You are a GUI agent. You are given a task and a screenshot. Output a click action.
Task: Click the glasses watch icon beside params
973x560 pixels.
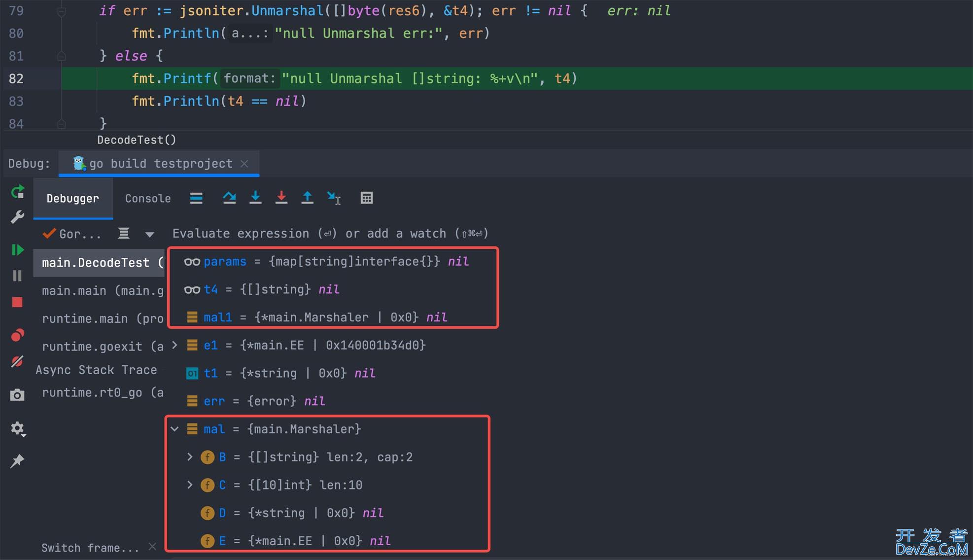[x=192, y=262]
